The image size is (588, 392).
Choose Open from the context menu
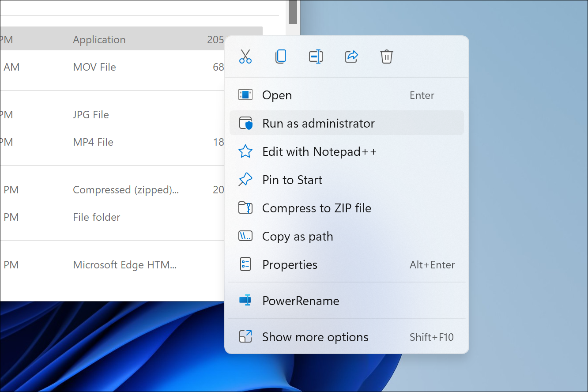click(x=277, y=95)
